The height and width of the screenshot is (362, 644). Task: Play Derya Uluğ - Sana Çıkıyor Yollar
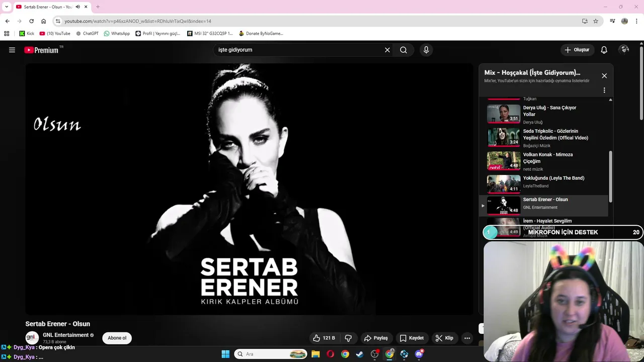point(543,114)
